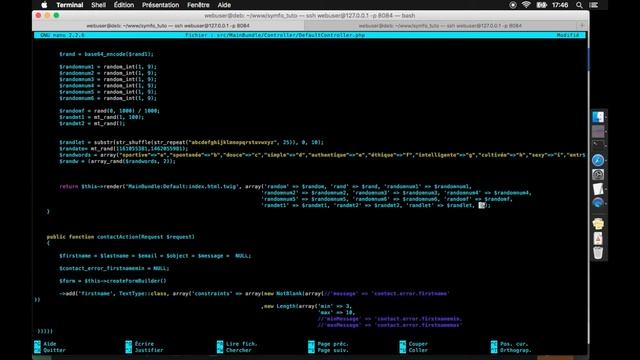Click the battery status icon
The width and height of the screenshot is (640, 360).
click(541, 5)
